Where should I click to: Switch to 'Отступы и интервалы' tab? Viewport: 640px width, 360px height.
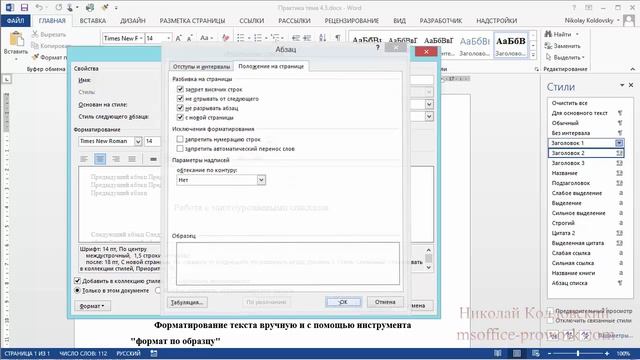(x=201, y=67)
